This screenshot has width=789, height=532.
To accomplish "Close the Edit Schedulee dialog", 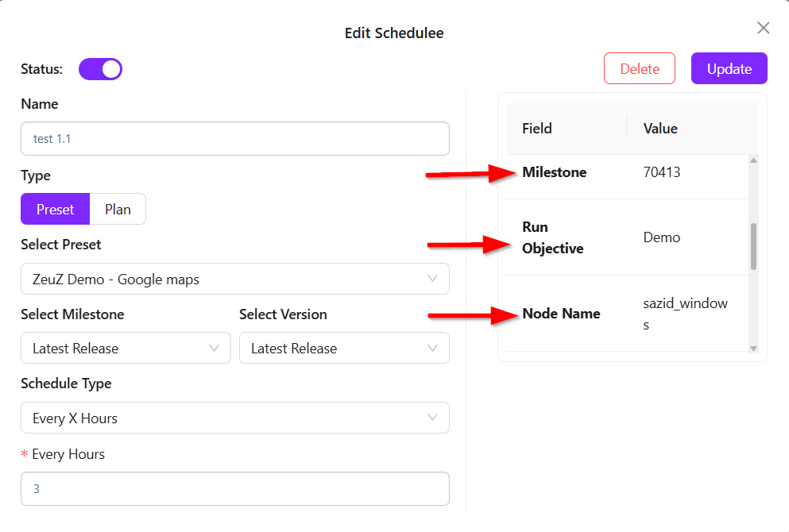I will [764, 29].
